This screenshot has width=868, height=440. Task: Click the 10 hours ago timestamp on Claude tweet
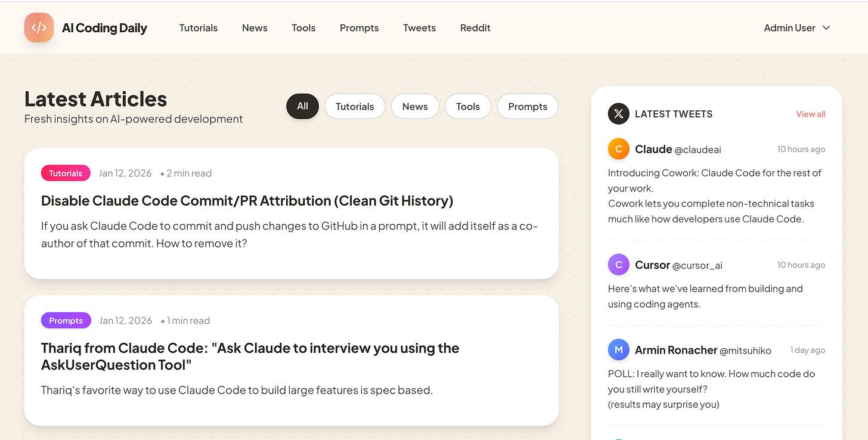[x=801, y=149]
